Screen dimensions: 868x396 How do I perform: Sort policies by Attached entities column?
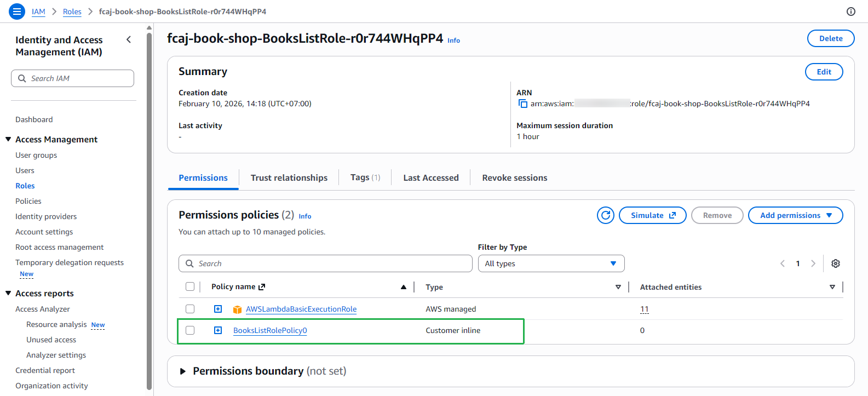[832, 287]
